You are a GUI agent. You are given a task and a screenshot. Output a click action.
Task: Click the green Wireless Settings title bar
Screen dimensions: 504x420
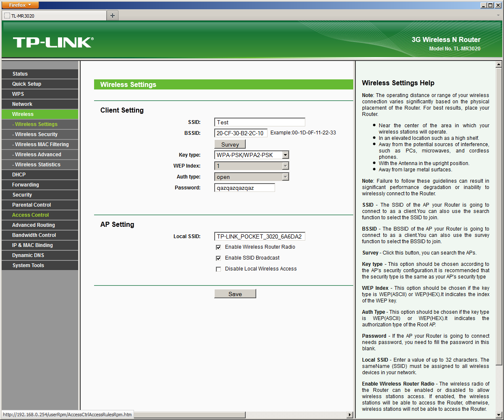[223, 84]
